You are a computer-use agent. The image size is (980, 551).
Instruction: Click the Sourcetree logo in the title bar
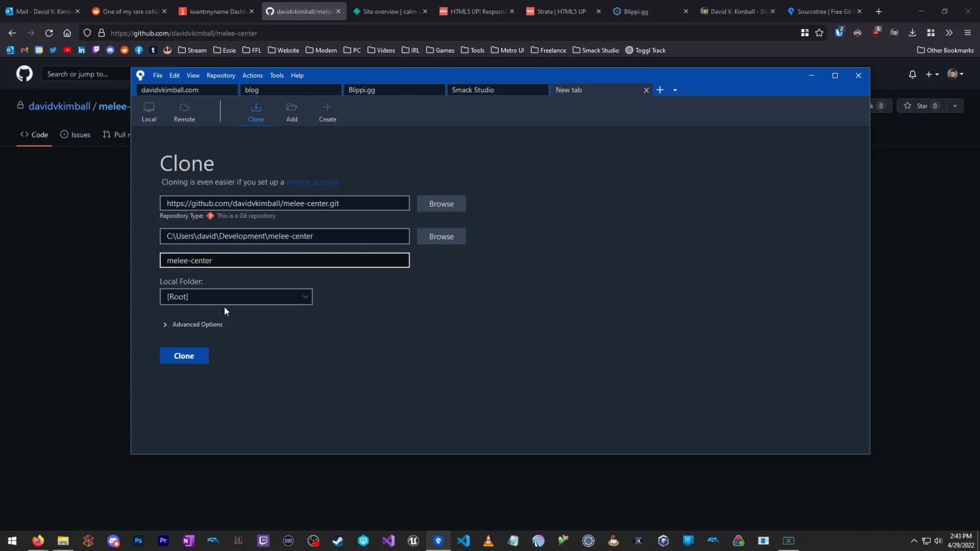[x=140, y=75]
